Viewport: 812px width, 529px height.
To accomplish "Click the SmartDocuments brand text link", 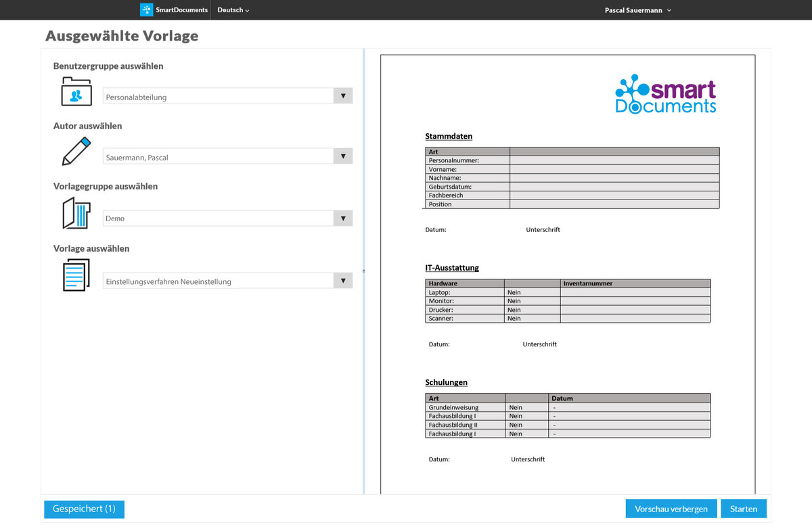I will click(x=182, y=10).
